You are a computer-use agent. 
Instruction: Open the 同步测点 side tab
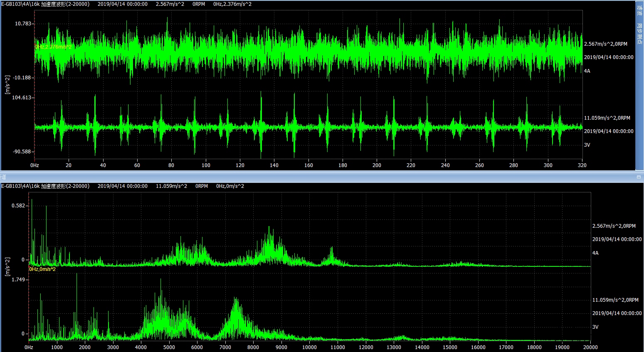[x=639, y=34]
